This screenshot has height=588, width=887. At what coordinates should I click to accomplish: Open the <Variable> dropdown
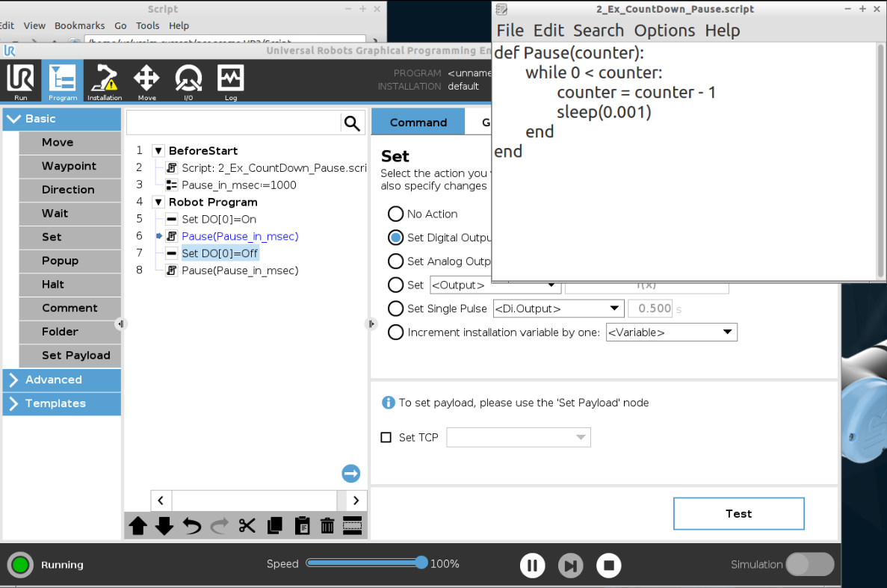[672, 332]
